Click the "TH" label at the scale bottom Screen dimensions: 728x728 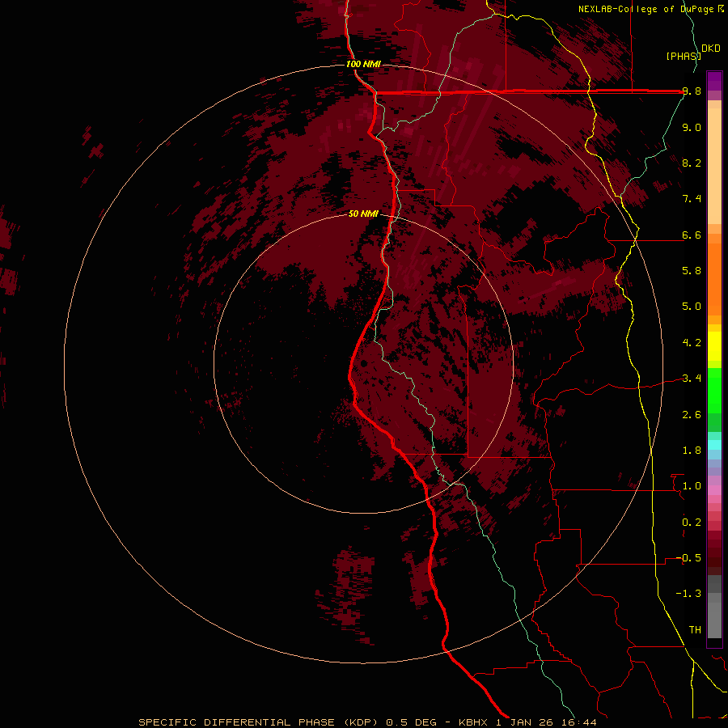pyautogui.click(x=695, y=630)
